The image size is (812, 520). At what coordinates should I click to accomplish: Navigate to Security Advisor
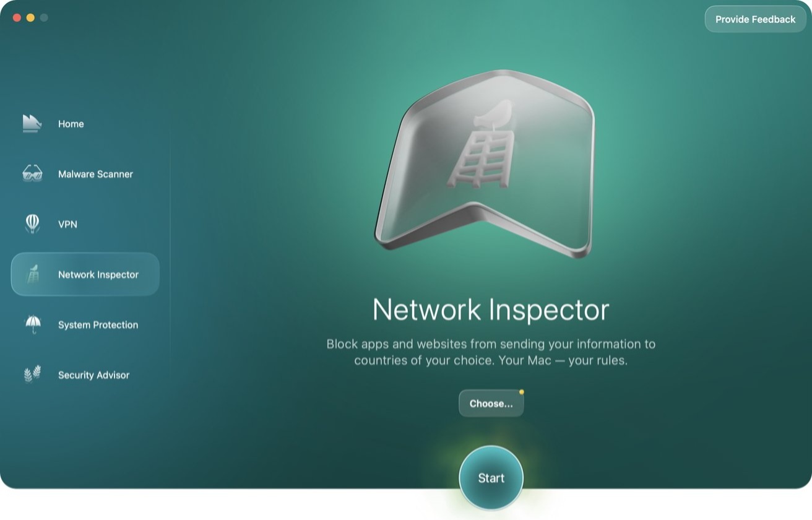93,375
